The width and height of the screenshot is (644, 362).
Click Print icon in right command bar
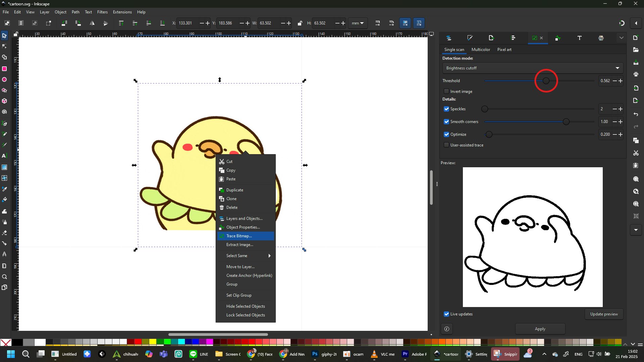click(636, 74)
